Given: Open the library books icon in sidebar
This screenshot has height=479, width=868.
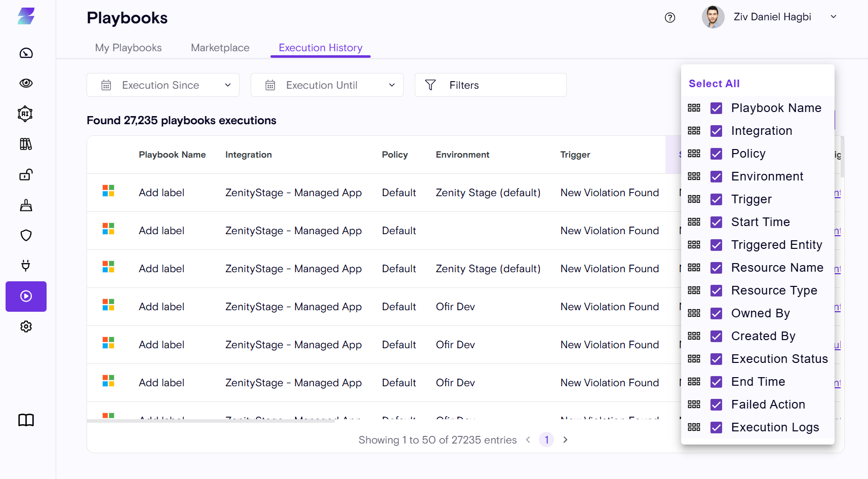Looking at the screenshot, I should tap(26, 144).
